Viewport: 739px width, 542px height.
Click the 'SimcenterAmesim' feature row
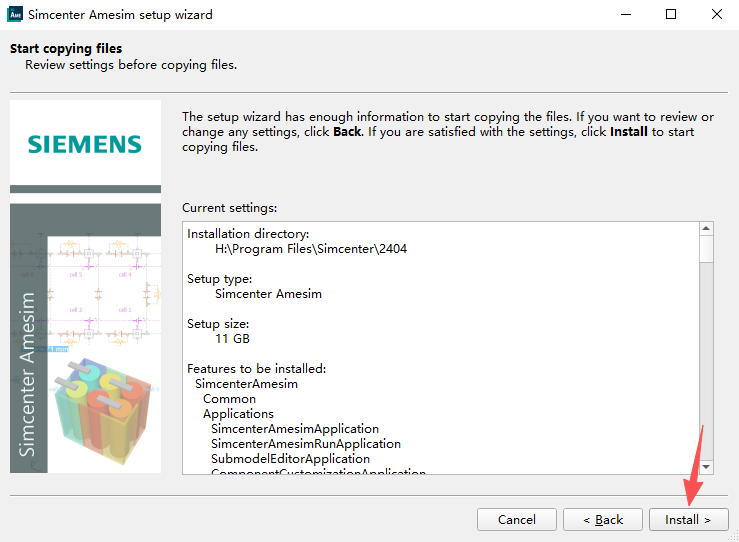tap(246, 384)
